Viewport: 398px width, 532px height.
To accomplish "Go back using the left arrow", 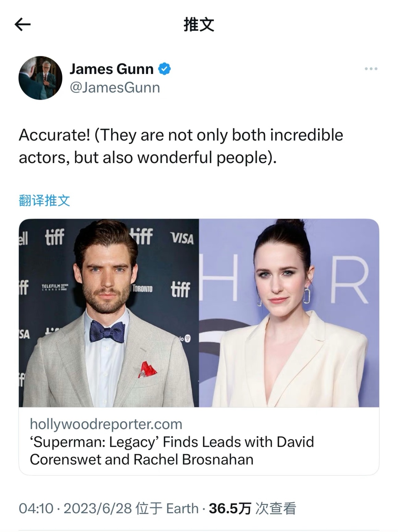I will pyautogui.click(x=23, y=24).
